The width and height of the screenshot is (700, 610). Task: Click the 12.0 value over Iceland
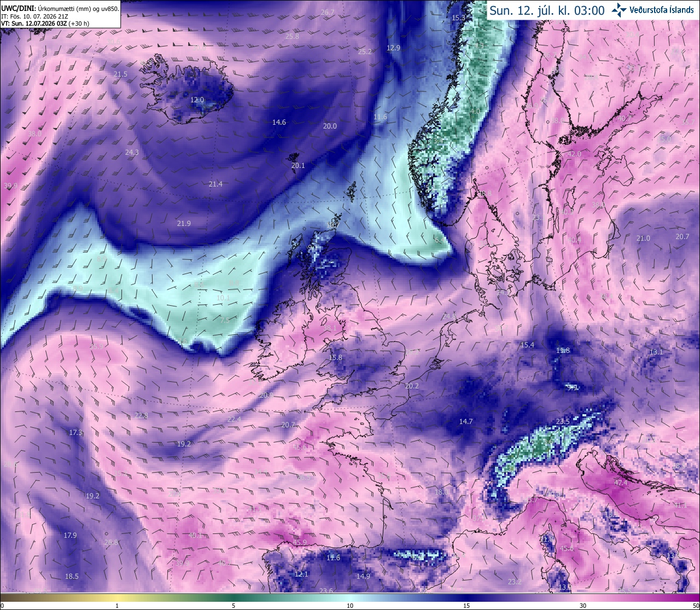click(x=197, y=100)
